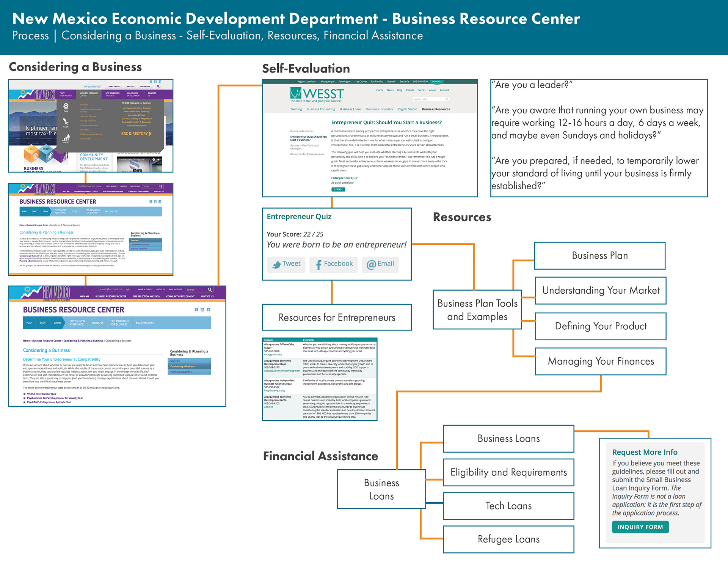Click Facebook icon in bottom Business Resource Center page
This screenshot has height=563, width=728.
[209, 310]
